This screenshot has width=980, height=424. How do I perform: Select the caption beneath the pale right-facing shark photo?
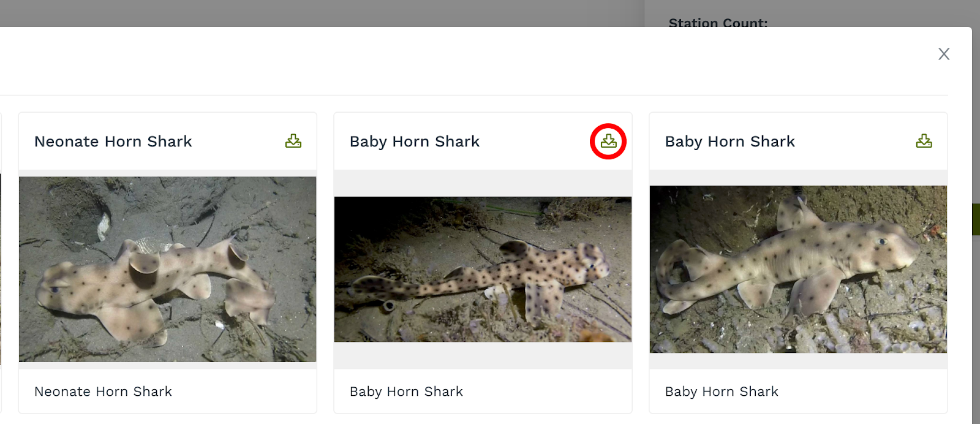(x=722, y=392)
